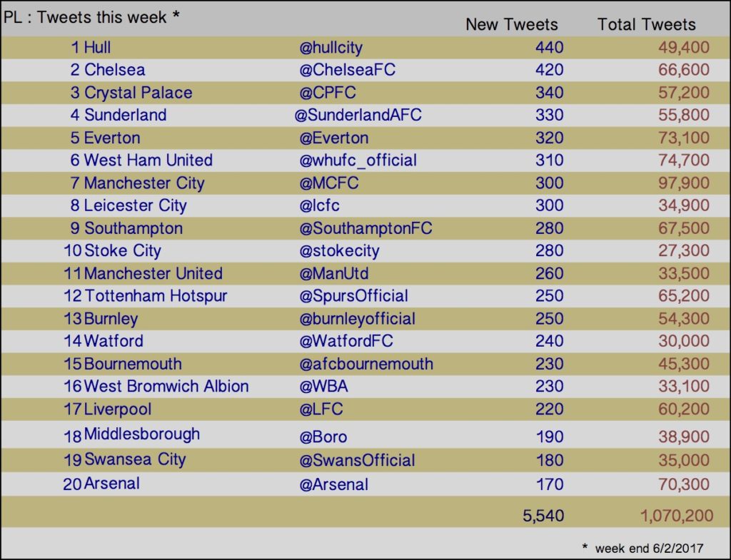Select Crystal Palace team name
731x560 pixels.
point(138,93)
